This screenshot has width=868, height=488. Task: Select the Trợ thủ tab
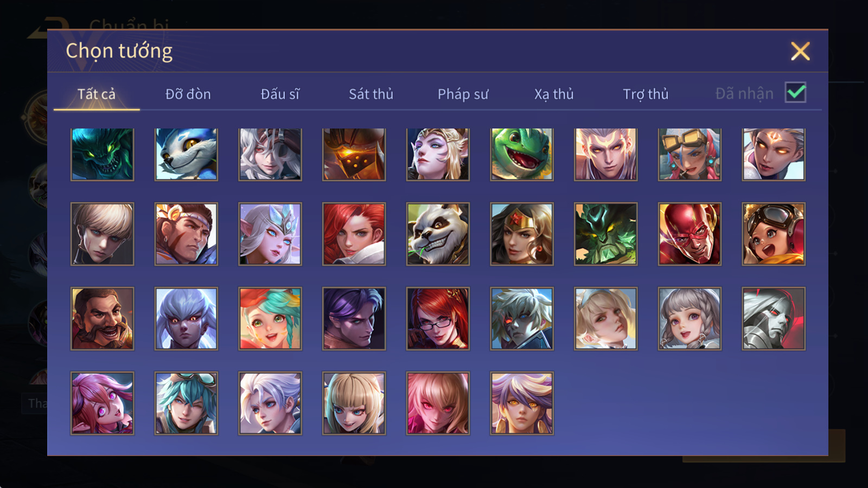tap(646, 94)
